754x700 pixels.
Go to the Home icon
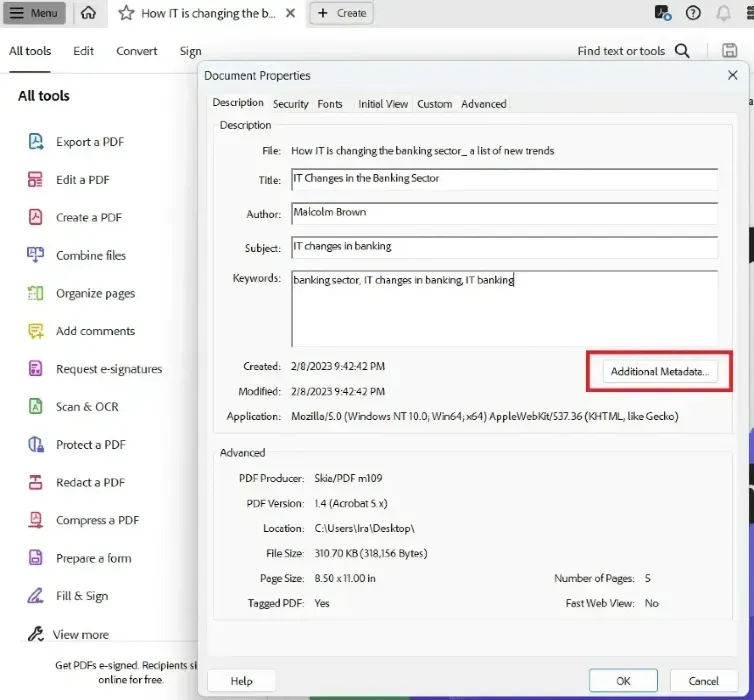[88, 13]
